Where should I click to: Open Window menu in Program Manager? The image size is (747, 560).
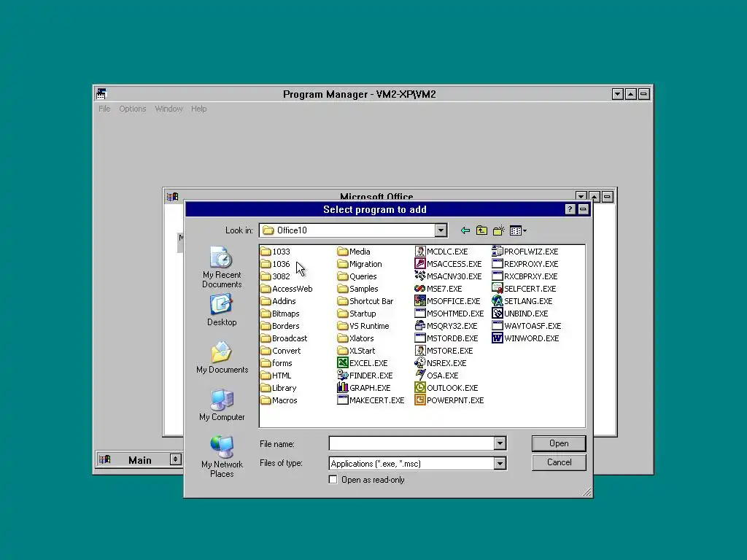pos(169,109)
